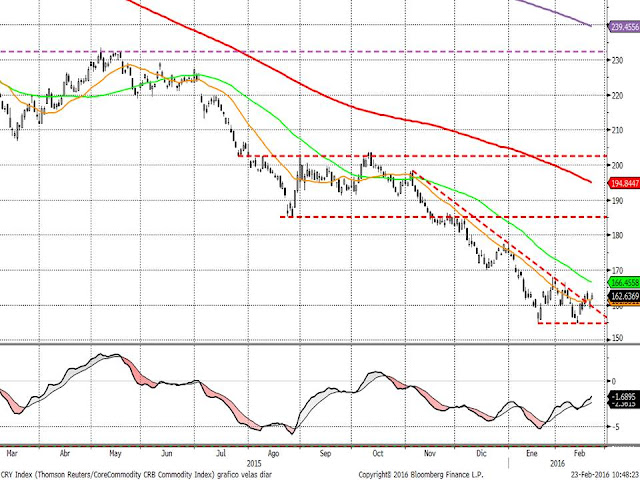The width and height of the screenshot is (640, 480).
Task: Click the Mar month label
Action: [x=12, y=453]
